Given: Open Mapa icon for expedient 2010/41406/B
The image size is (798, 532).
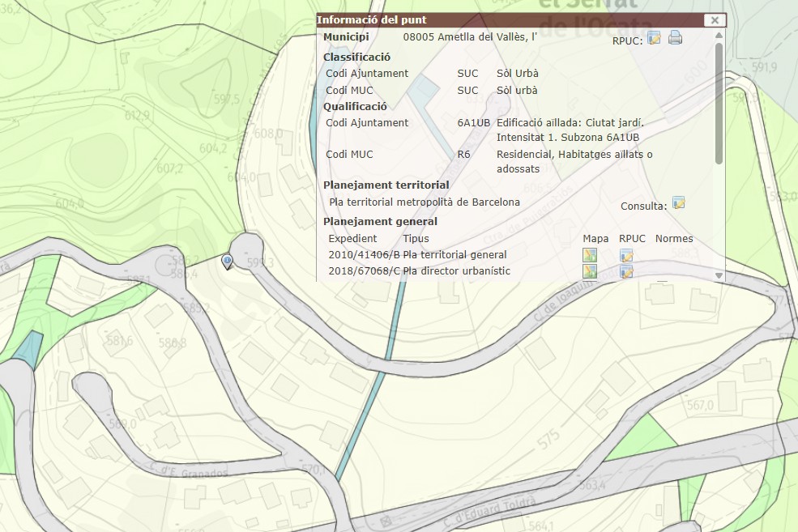Looking at the screenshot, I should tap(590, 256).
